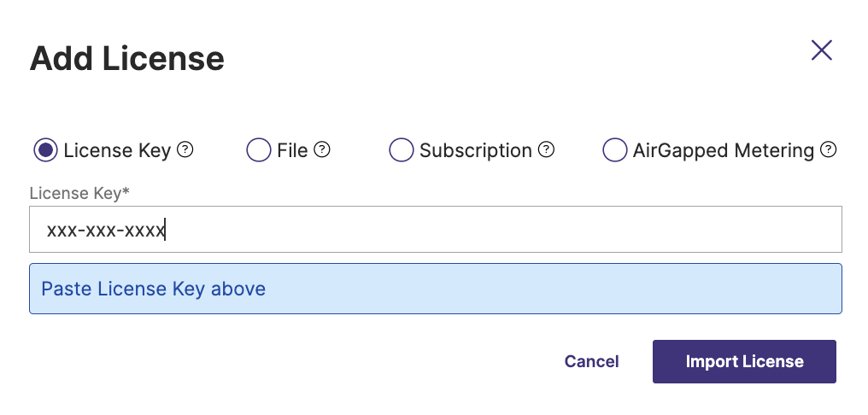Select the License Key radio circle

(45, 150)
